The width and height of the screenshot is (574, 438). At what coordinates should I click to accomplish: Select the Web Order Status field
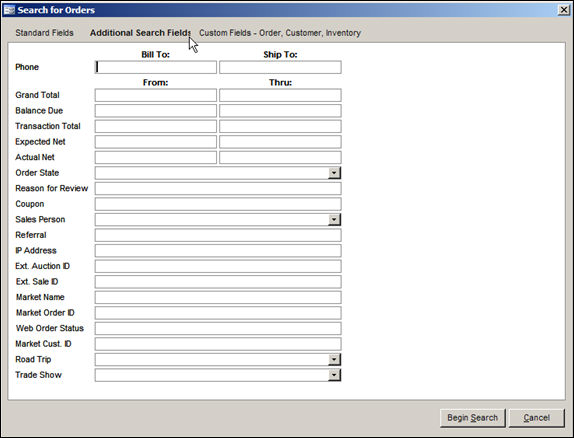[x=218, y=328]
